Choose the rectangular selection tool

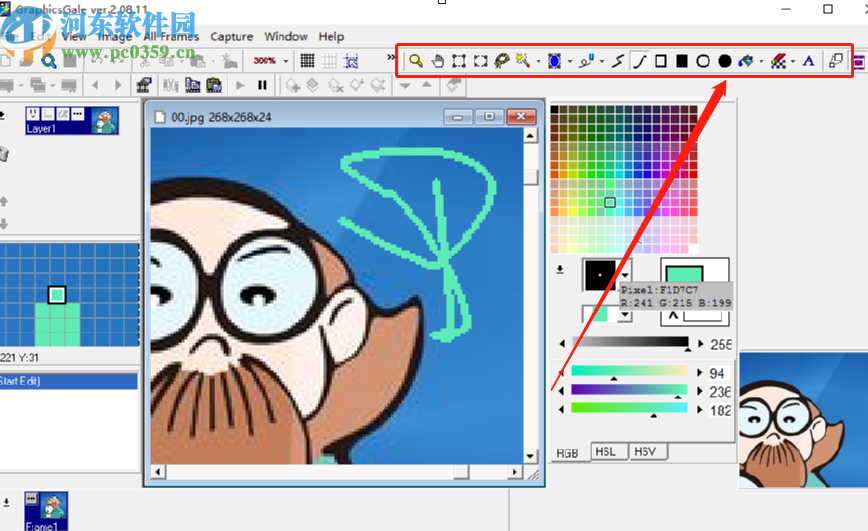(x=459, y=61)
